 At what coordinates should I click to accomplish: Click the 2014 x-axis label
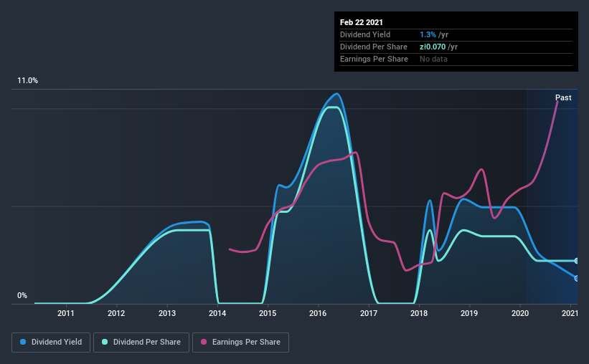(217, 313)
